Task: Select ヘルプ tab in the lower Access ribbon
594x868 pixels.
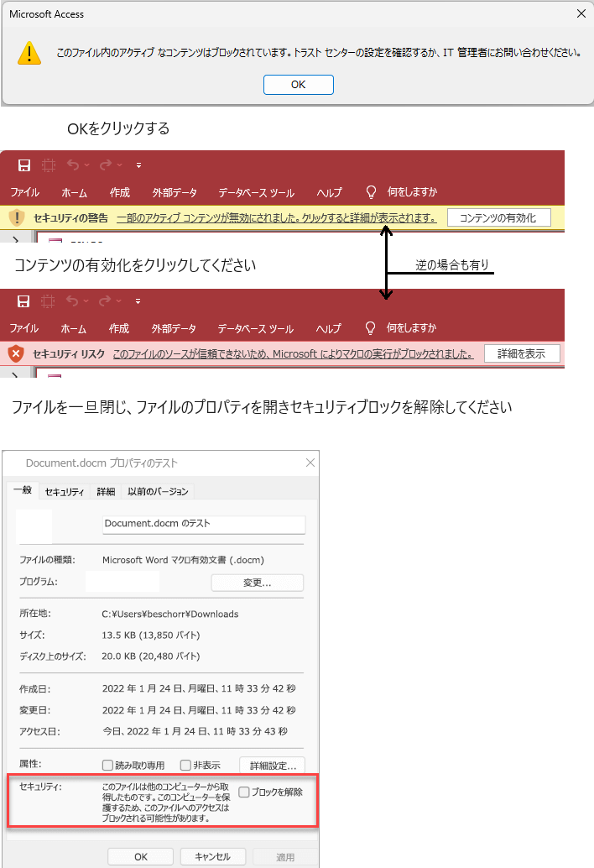Action: 329,328
